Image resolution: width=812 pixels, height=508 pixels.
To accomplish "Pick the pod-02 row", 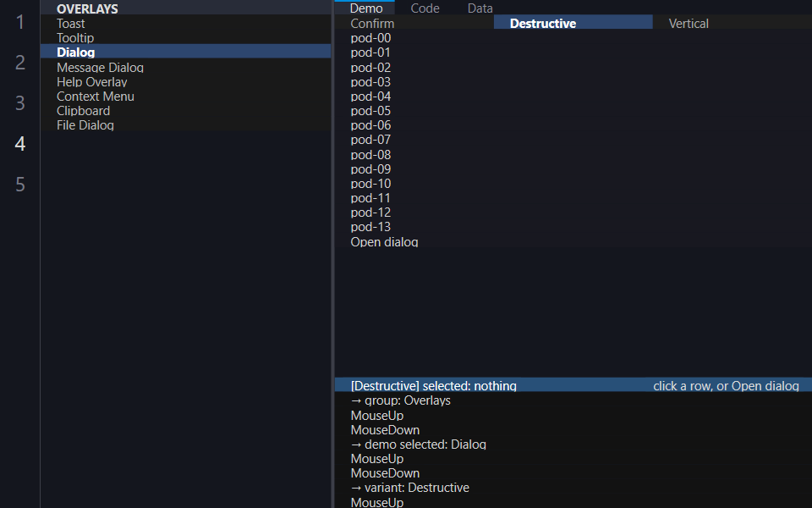I will point(573,68).
